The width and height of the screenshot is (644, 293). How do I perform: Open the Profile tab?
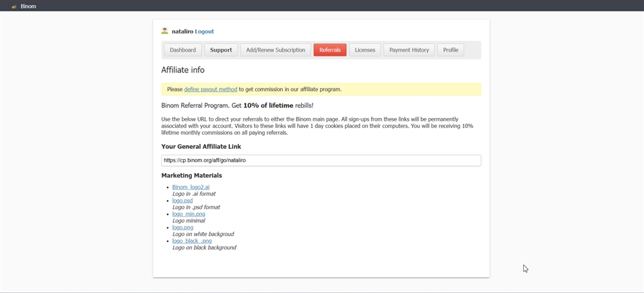tap(451, 50)
